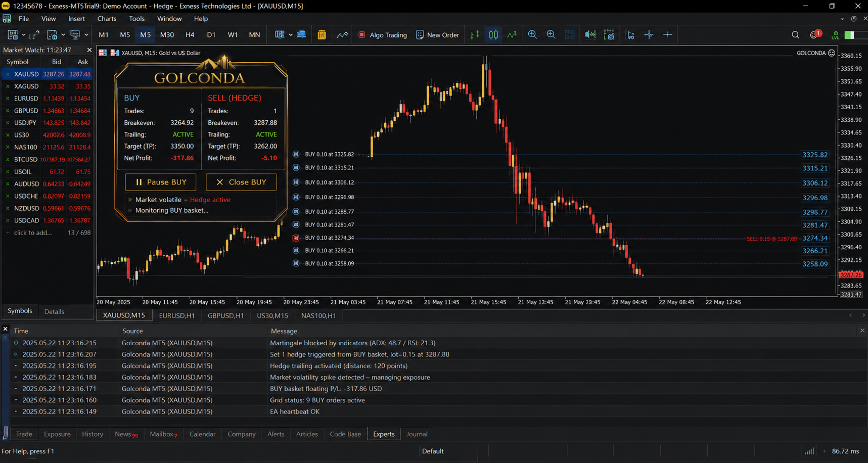Sort Market Watch by the Bid column header

[x=57, y=62]
